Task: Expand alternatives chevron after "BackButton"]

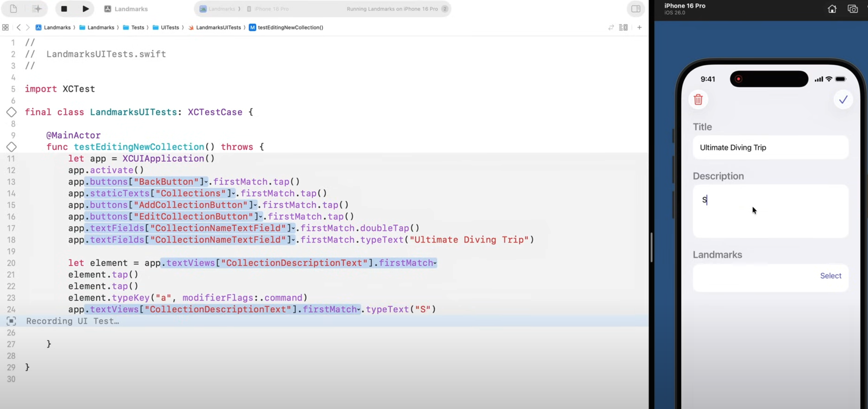Action: tap(206, 182)
